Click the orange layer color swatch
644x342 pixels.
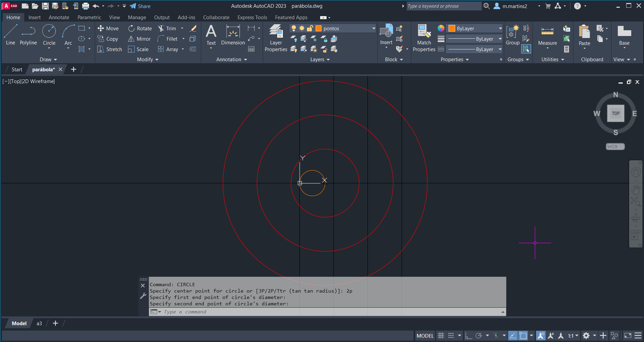pos(318,29)
